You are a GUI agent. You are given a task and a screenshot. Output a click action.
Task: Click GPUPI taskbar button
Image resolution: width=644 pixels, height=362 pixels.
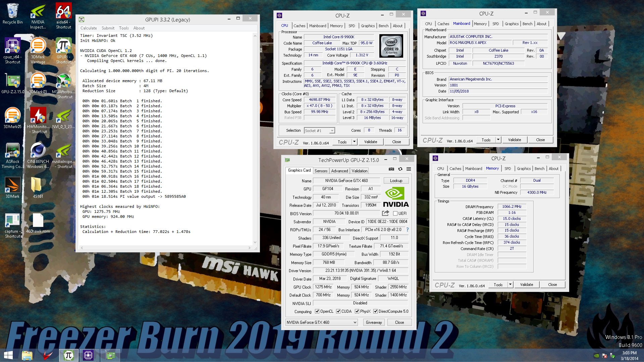coord(69,355)
